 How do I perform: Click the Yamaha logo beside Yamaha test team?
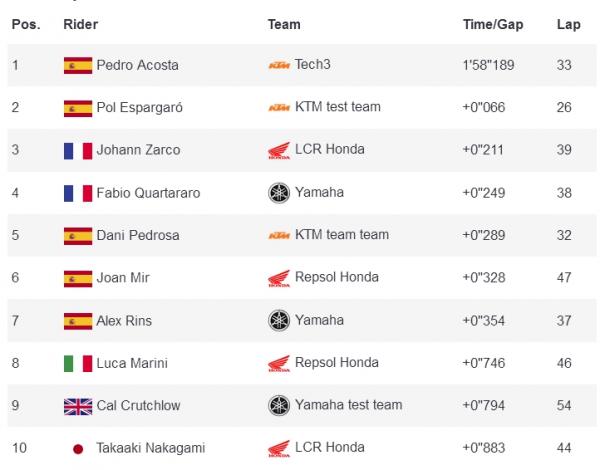tap(279, 405)
